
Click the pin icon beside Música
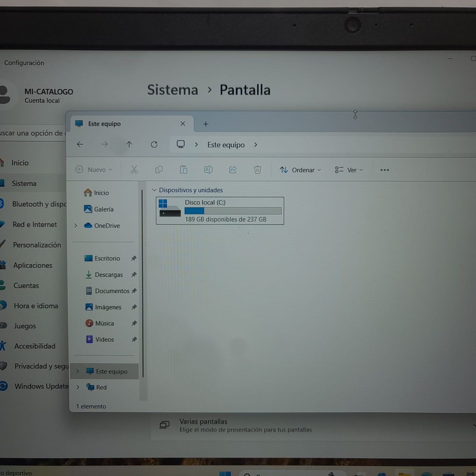click(x=134, y=323)
